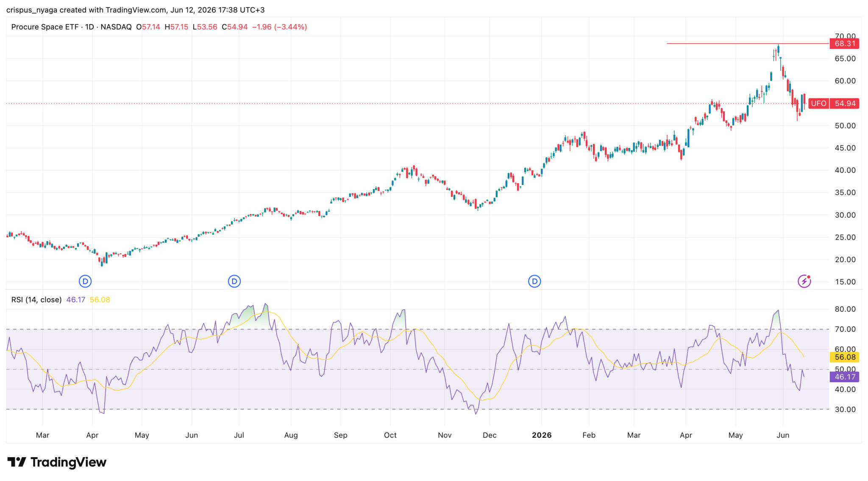Click 25.00 on the price scale
The image size is (868, 481).
pyautogui.click(x=845, y=237)
